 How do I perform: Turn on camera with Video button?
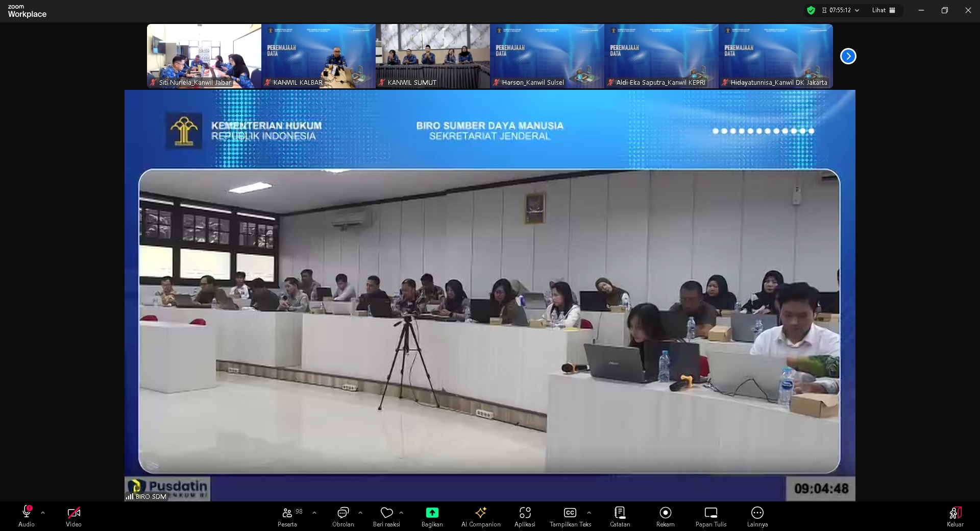[73, 516]
